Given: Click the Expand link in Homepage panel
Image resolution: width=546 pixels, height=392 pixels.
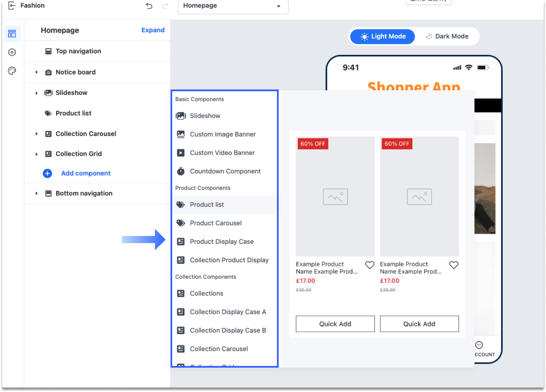Looking at the screenshot, I should tap(153, 30).
